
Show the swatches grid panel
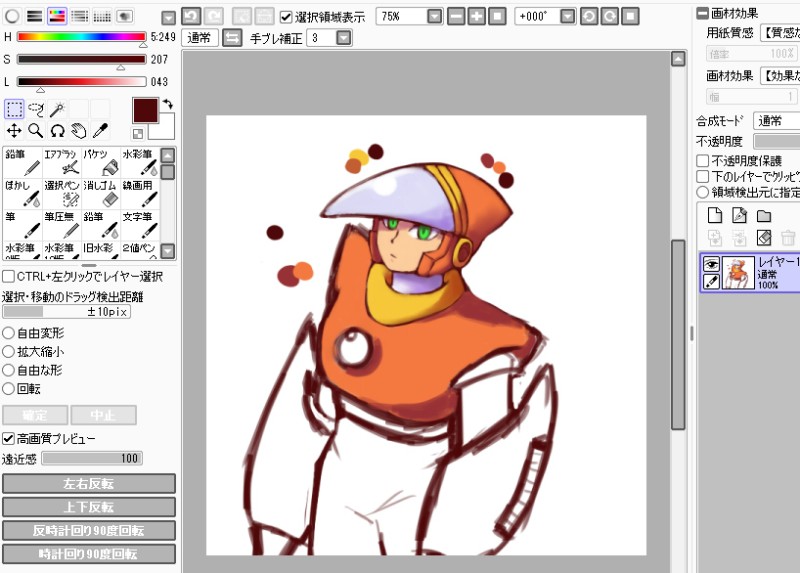click(x=102, y=16)
